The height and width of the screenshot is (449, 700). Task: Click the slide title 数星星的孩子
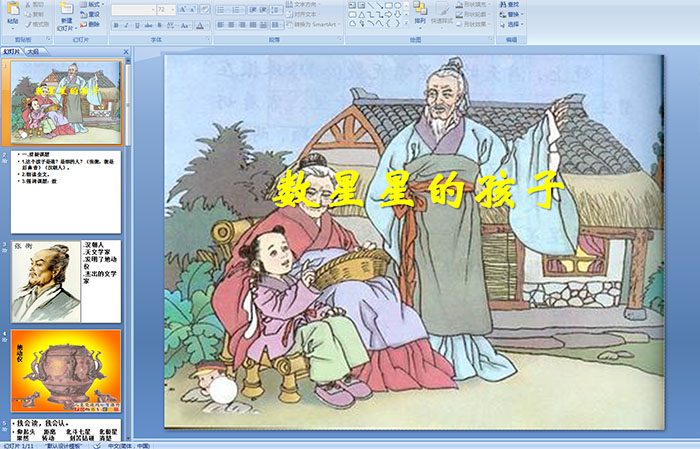click(x=419, y=190)
